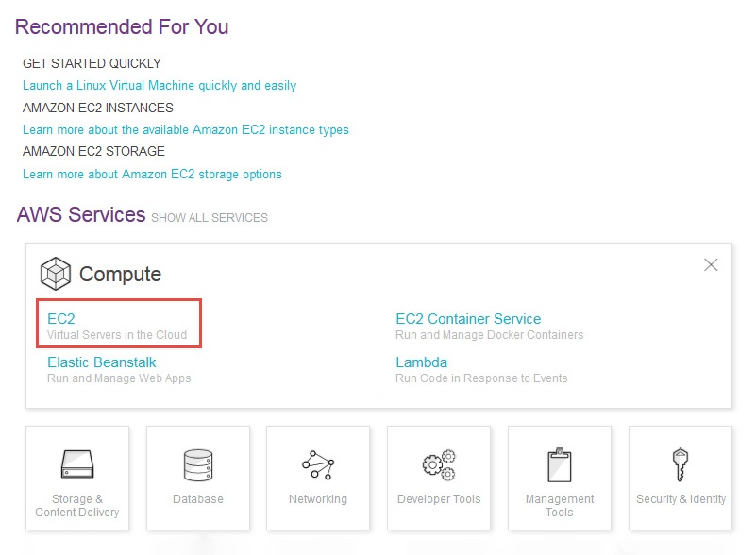The image size is (756, 555).
Task: Launch a Linux Virtual Machine link
Action: point(160,86)
